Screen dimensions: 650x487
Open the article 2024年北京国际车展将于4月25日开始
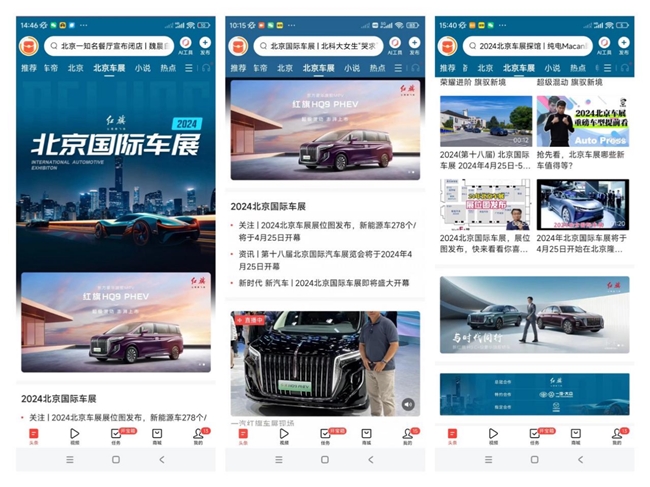pyautogui.click(x=582, y=244)
